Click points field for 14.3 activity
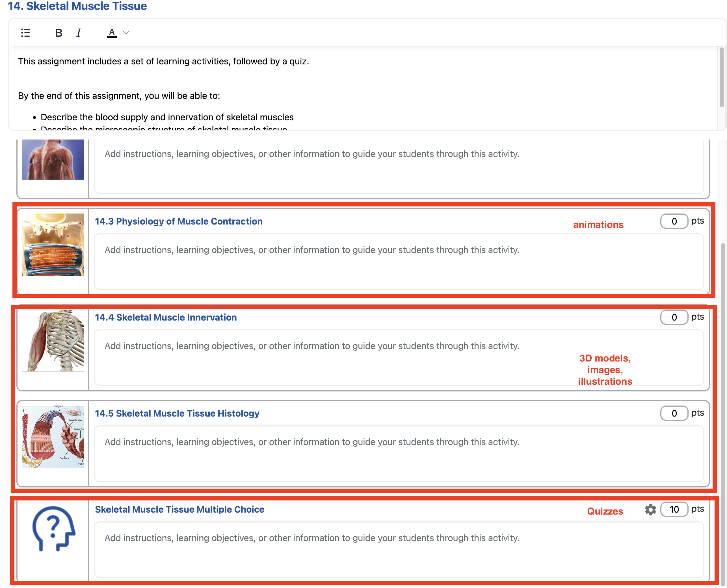This screenshot has width=727, height=588. point(674,221)
